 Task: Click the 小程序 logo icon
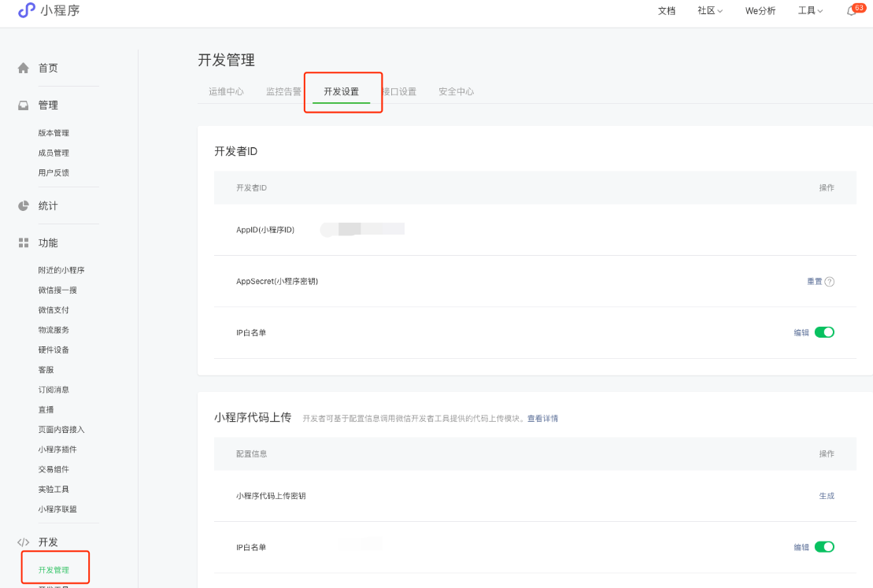pyautogui.click(x=27, y=10)
